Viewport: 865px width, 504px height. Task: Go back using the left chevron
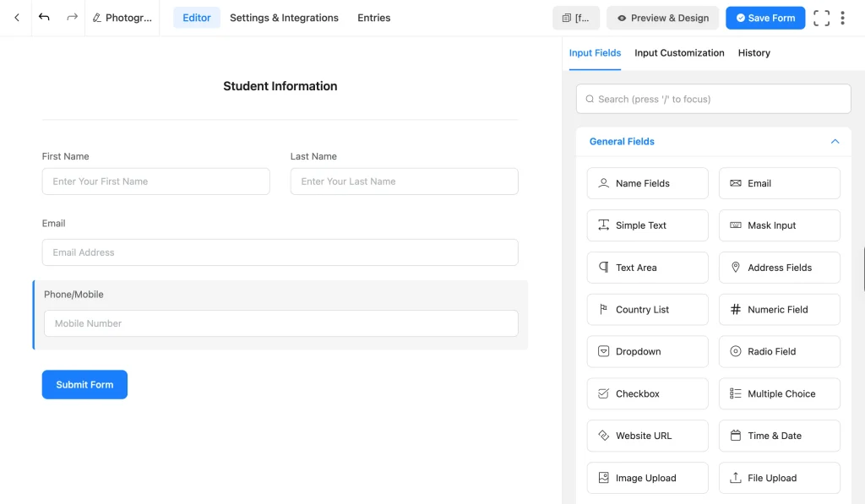[x=17, y=18]
